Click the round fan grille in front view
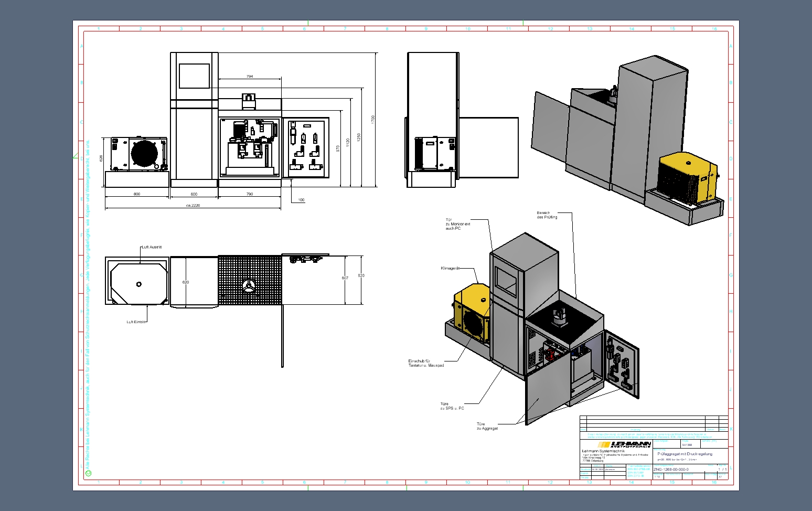 (144, 153)
